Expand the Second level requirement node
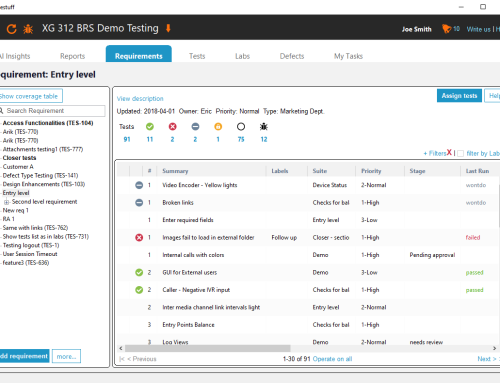 pos(6,202)
